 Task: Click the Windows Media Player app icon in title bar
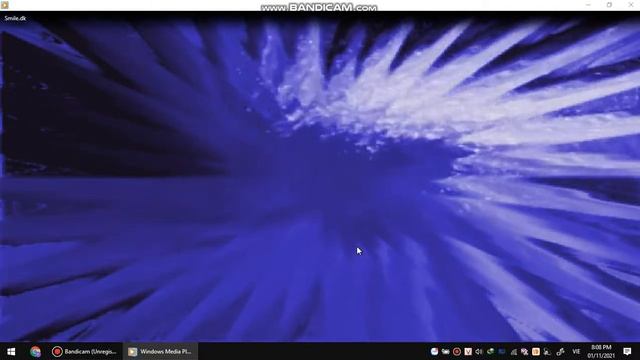point(5,5)
